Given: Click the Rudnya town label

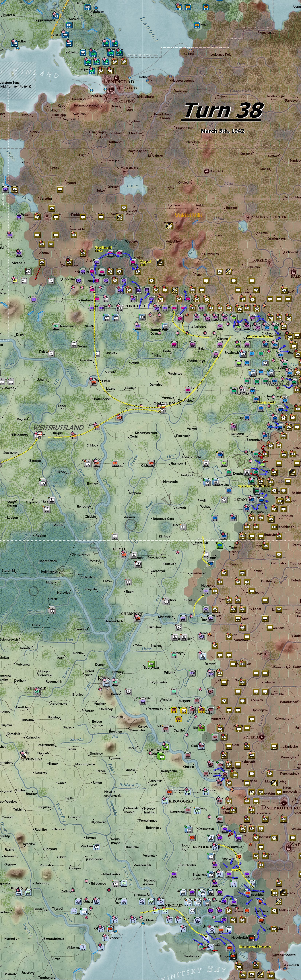Looking at the screenshot, I should (x=130, y=388).
